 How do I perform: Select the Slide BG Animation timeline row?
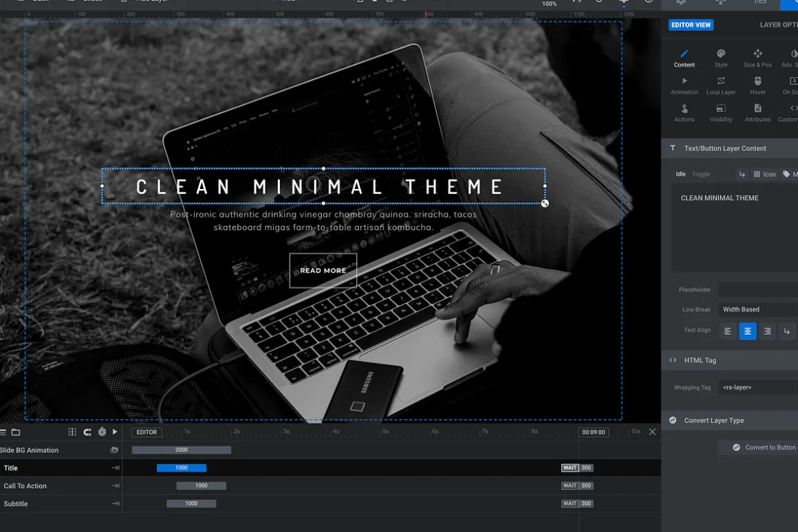(61, 450)
